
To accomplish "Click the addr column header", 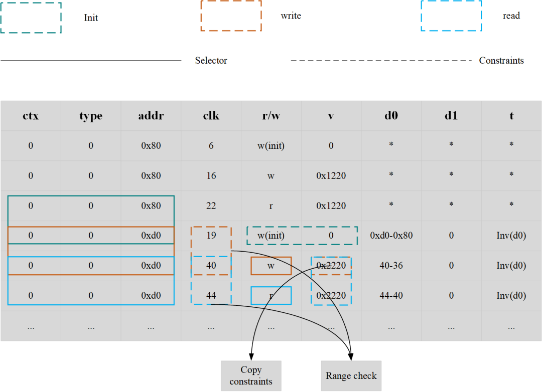I will point(151,116).
